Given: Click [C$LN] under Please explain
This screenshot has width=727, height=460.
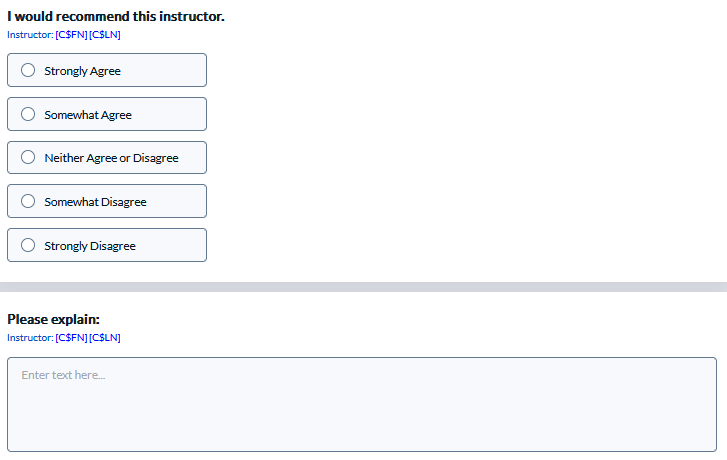Looking at the screenshot, I should [x=105, y=338].
